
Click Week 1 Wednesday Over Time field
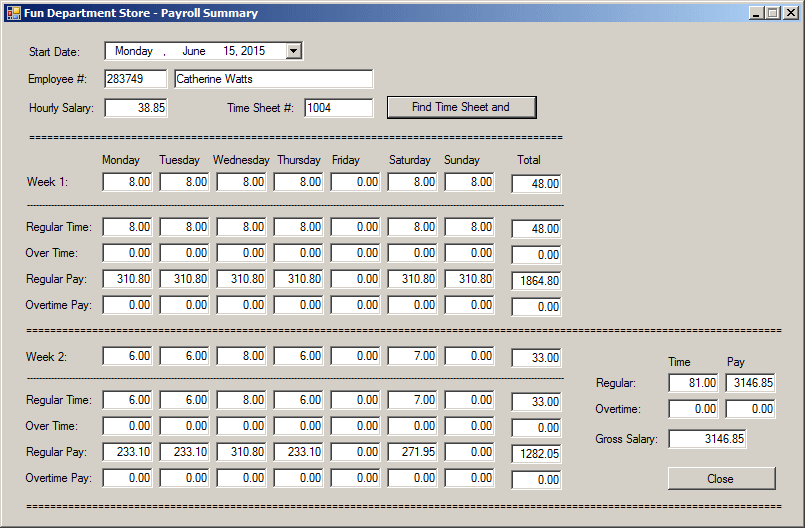(241, 253)
